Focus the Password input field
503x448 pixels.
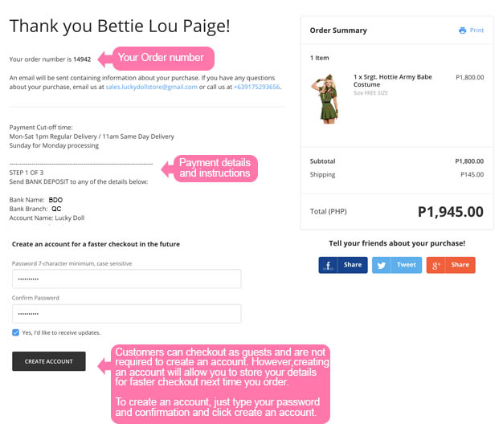[x=127, y=279]
